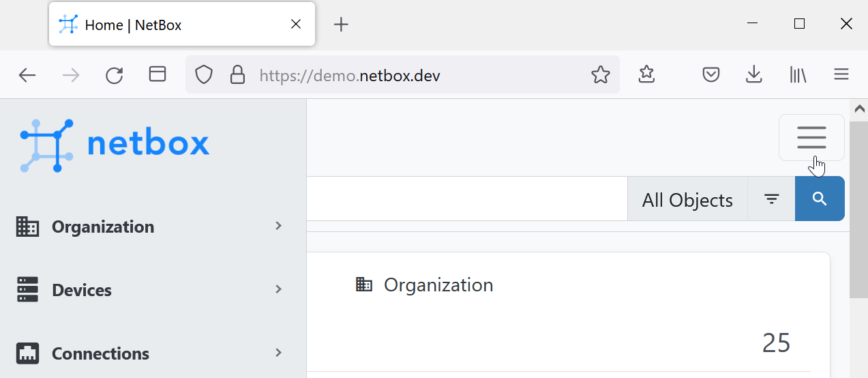Reload the page with refresh button
Image resolution: width=868 pixels, height=378 pixels.
pos(115,75)
